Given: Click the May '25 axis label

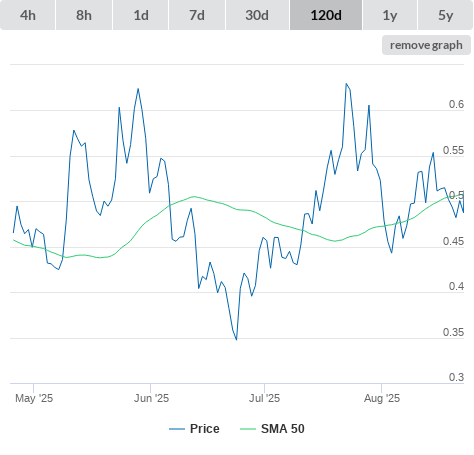Looking at the screenshot, I should tap(34, 398).
